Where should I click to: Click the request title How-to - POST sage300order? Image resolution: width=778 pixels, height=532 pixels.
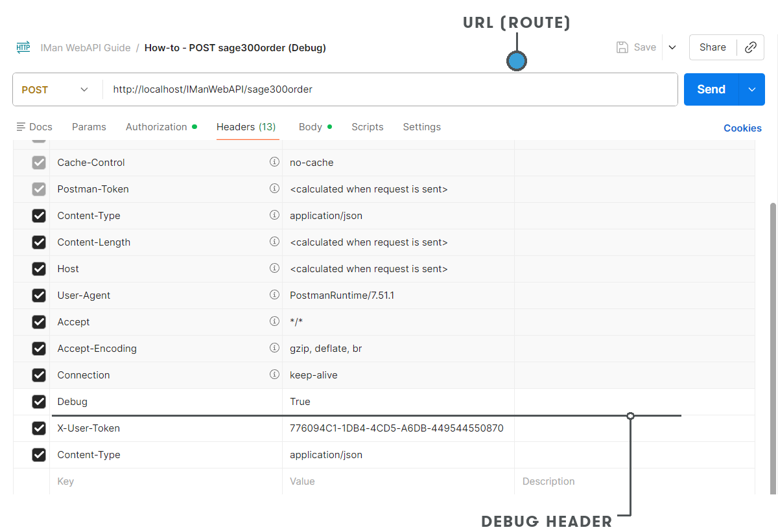tap(235, 48)
